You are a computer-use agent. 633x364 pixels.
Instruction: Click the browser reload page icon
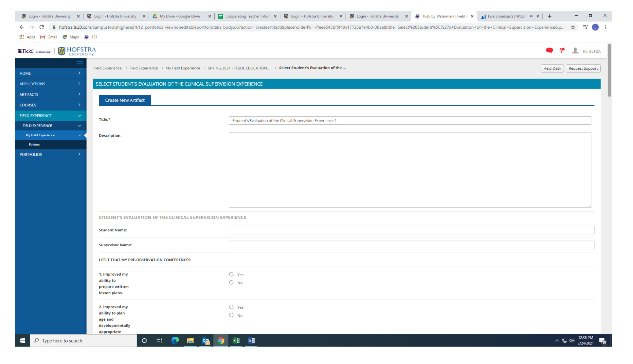click(x=42, y=27)
